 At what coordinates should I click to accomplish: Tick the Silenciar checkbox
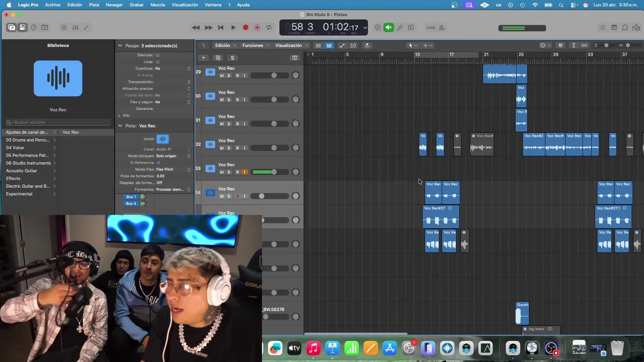point(157,55)
